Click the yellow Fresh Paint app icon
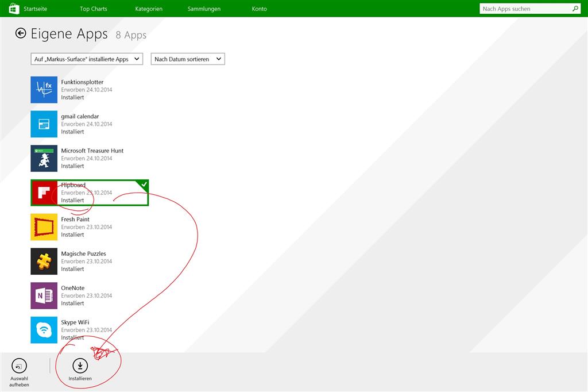This screenshot has width=588, height=392. click(x=44, y=227)
